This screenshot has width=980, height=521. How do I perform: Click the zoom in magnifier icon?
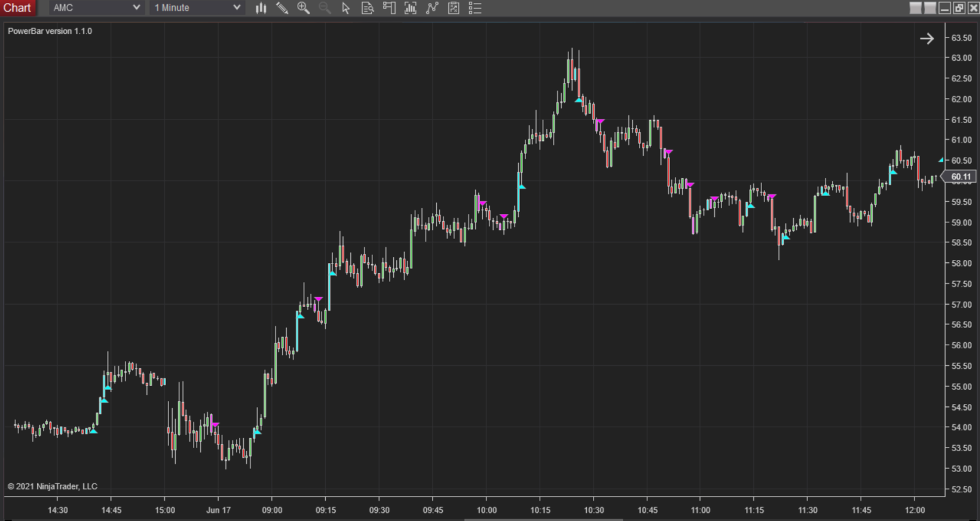(303, 8)
